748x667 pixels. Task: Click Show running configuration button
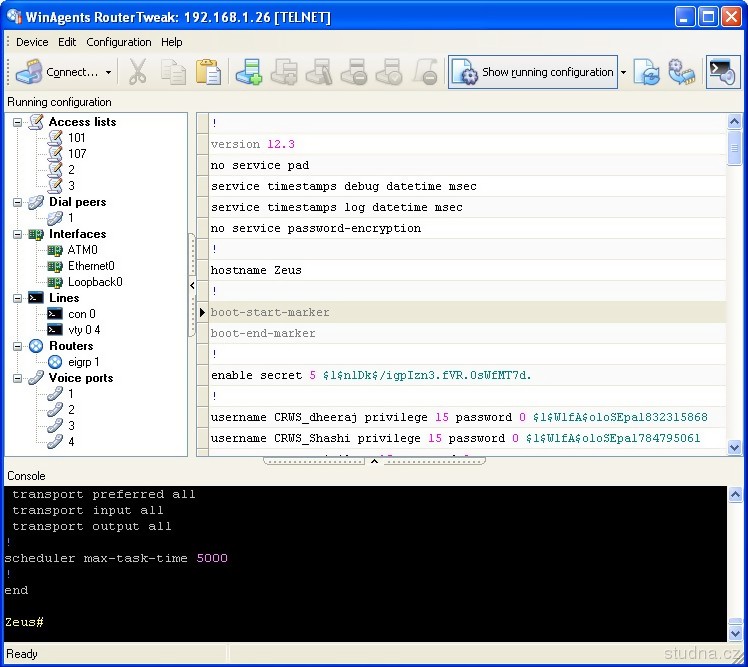pos(534,72)
